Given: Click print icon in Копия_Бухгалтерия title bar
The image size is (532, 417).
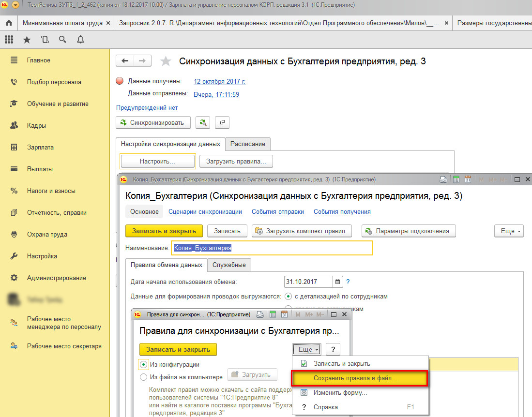Looking at the screenshot, I should [443, 179].
